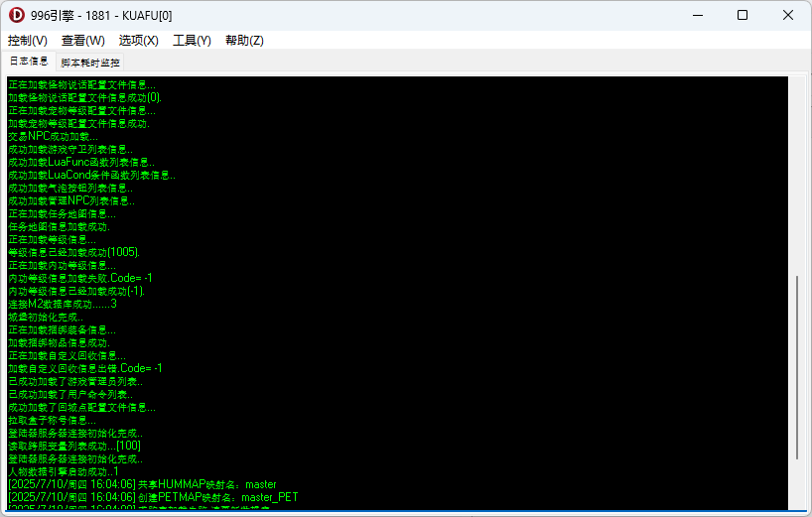Click log line 人物数据引擎启动成功..1
The image size is (812, 517).
(64, 472)
